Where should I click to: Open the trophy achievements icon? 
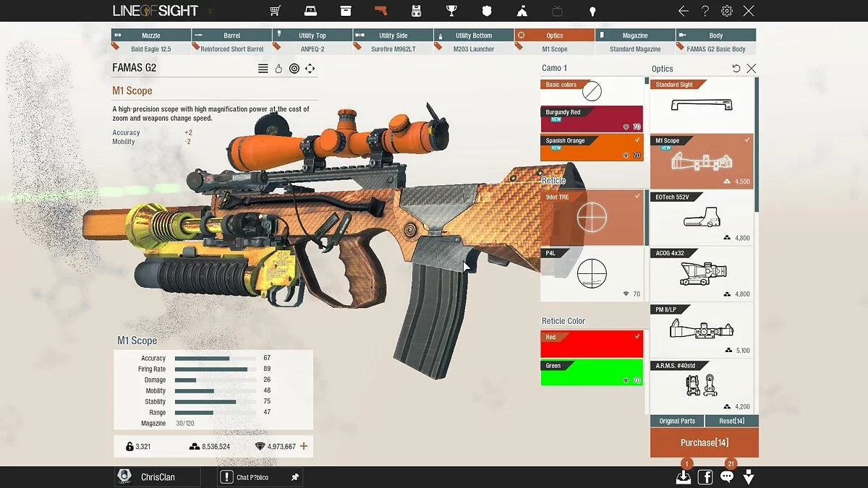451,11
